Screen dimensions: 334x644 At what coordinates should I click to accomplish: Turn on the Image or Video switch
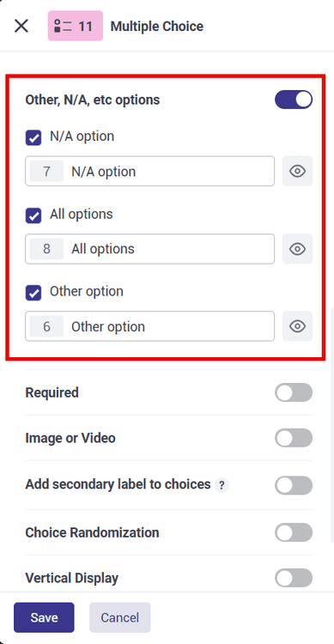coord(294,438)
